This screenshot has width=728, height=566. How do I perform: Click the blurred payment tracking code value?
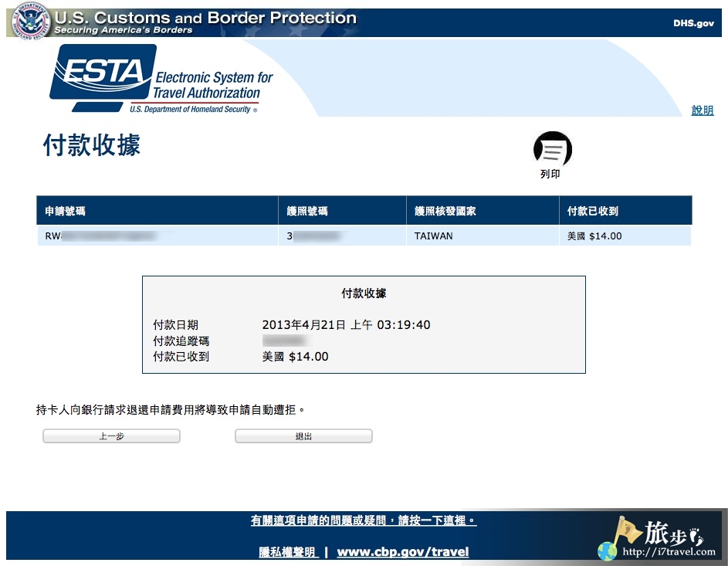284,341
